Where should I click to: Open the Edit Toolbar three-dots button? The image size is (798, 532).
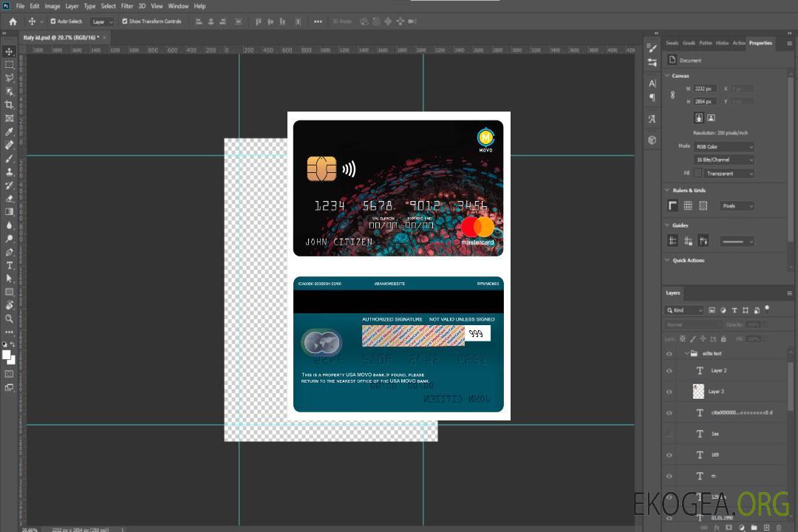9,332
